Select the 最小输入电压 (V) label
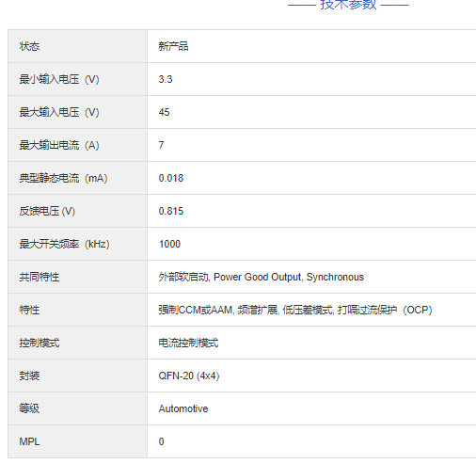The width and height of the screenshot is (476, 464). (59, 79)
